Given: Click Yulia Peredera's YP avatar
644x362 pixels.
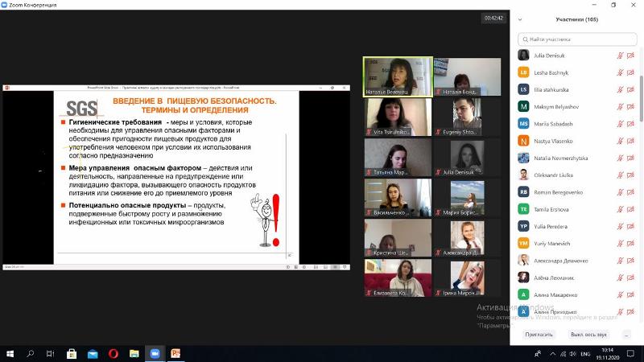Looking at the screenshot, I should pos(523,226).
